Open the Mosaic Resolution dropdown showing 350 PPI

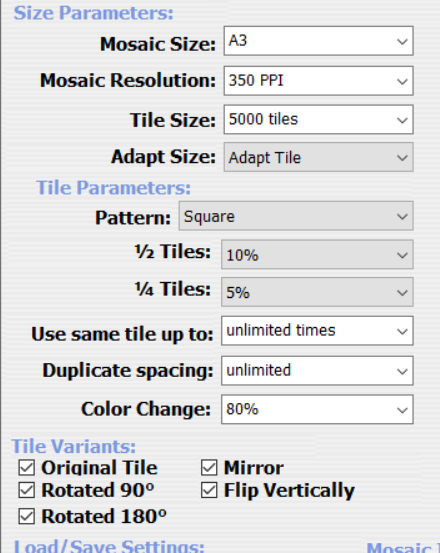click(x=318, y=81)
